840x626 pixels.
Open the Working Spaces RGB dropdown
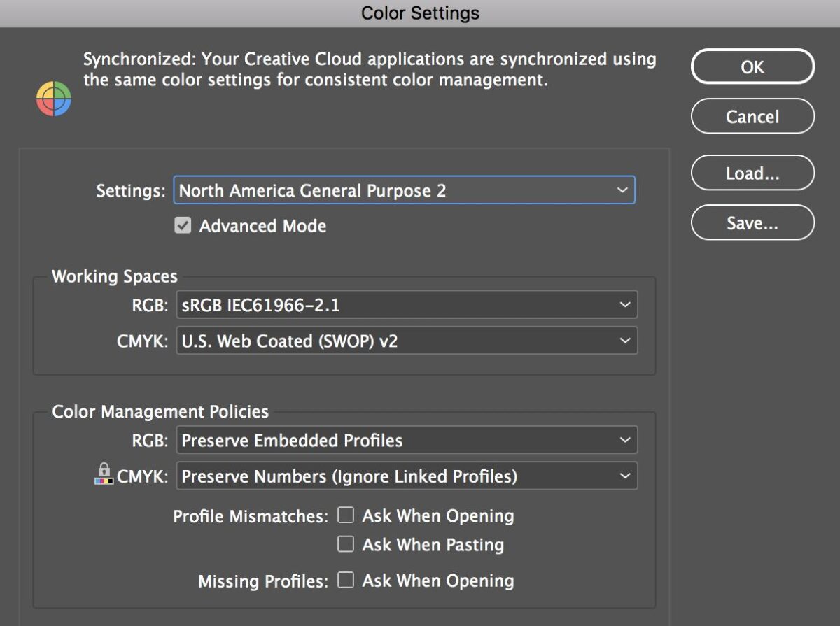pos(407,305)
